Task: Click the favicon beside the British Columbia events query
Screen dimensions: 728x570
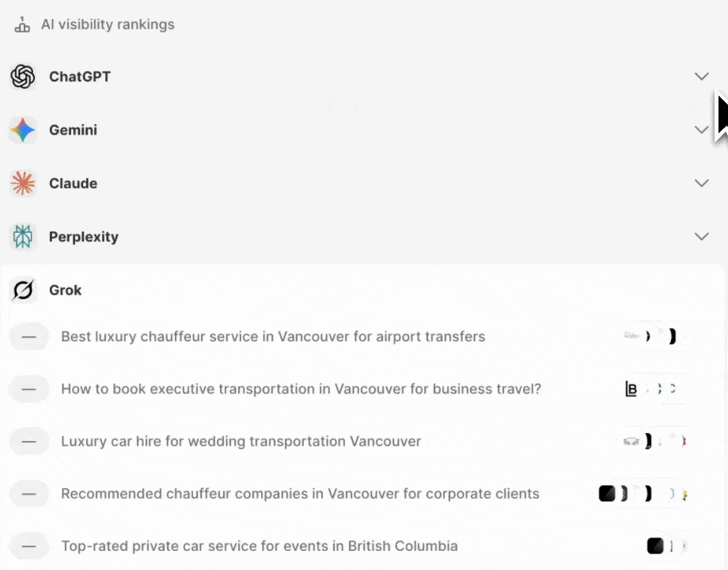Action: click(x=655, y=545)
